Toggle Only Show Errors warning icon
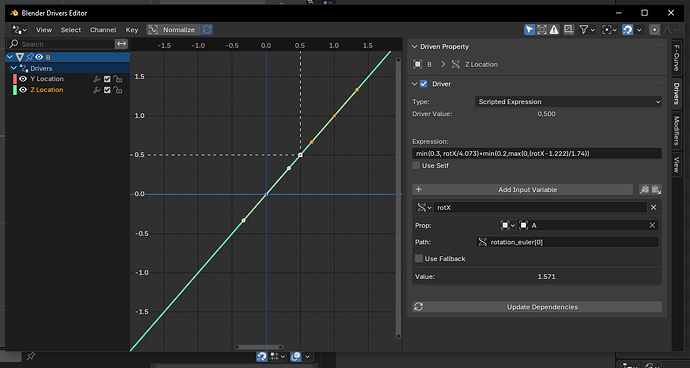690x368 pixels. click(554, 29)
